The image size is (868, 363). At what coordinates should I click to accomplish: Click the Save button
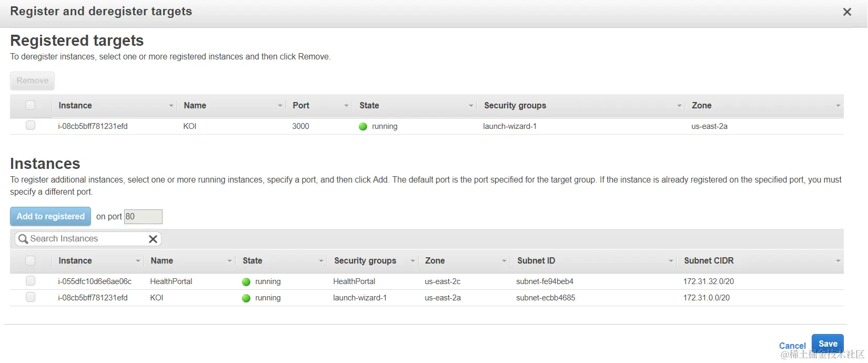coord(828,344)
